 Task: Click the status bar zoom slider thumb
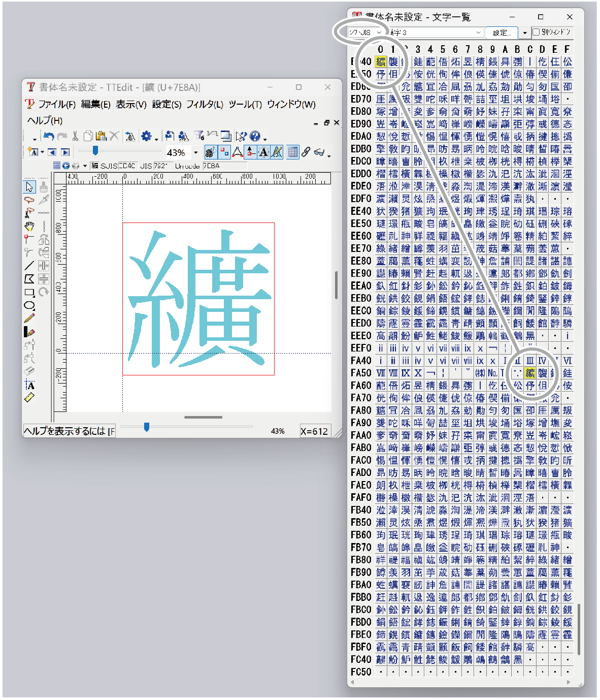click(147, 427)
